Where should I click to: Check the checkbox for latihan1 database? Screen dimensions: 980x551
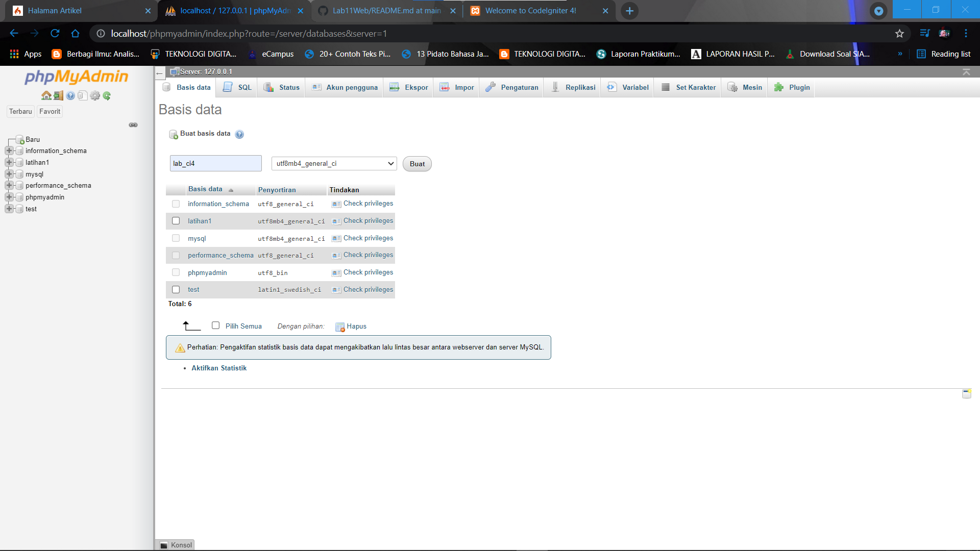click(x=176, y=220)
